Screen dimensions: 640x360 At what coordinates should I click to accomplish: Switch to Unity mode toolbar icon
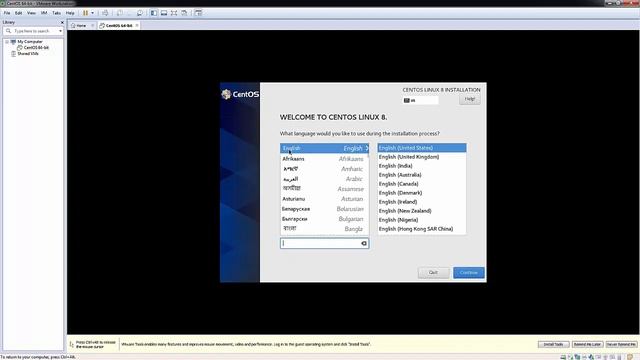tap(184, 13)
